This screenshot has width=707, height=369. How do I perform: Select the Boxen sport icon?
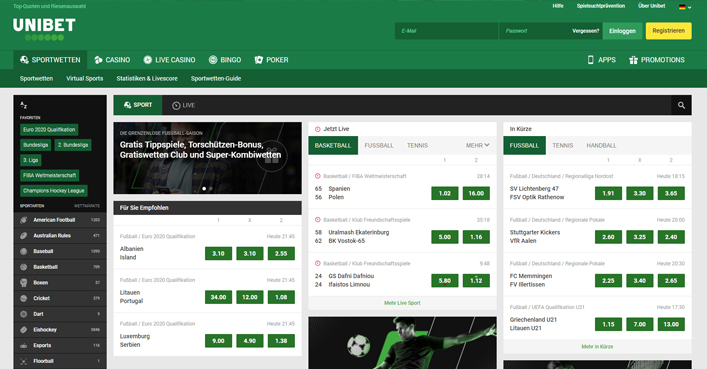[x=24, y=282]
